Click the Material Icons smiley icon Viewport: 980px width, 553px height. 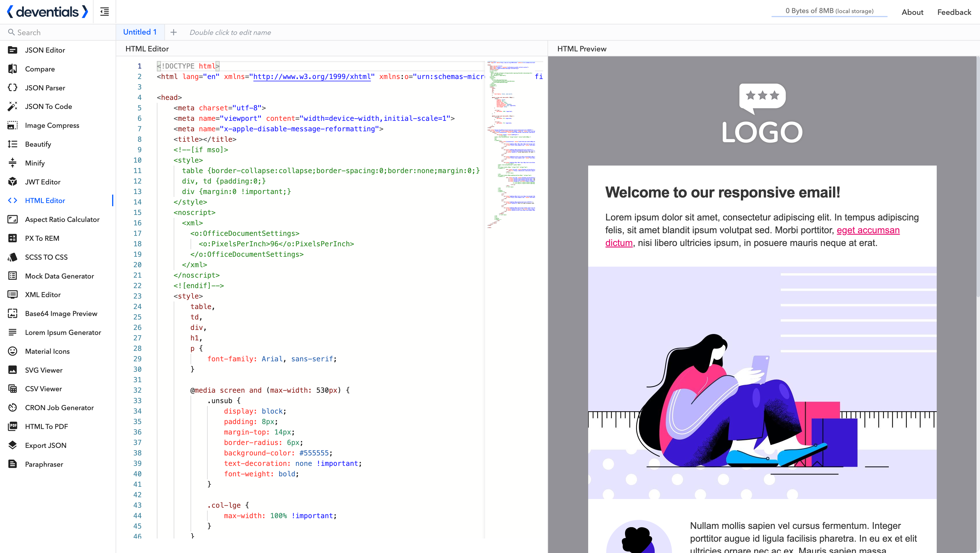coord(12,351)
